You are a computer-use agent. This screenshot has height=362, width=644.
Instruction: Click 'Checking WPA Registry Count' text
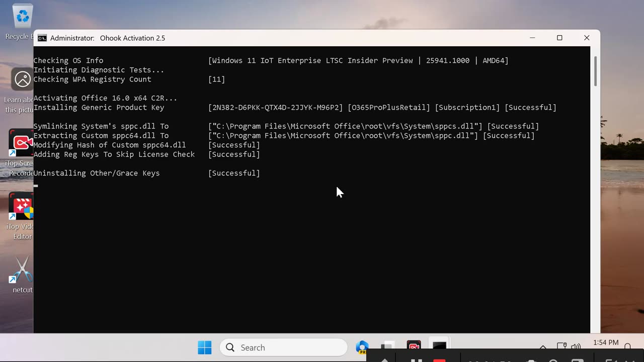point(92,79)
